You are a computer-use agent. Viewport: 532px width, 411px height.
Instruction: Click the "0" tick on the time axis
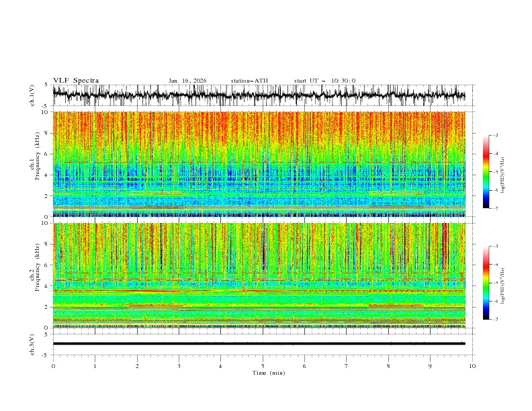(53, 366)
